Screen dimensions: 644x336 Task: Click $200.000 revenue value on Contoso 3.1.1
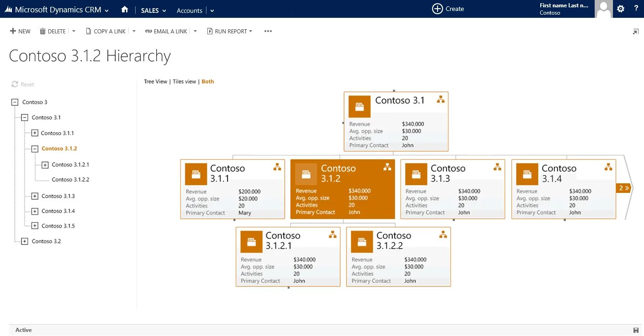click(x=249, y=192)
